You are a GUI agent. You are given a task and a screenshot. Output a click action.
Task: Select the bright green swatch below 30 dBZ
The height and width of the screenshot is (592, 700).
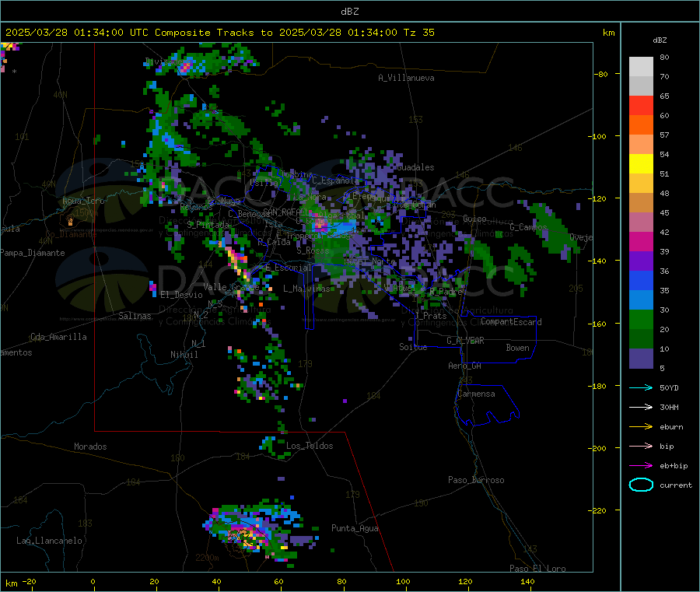point(641,319)
